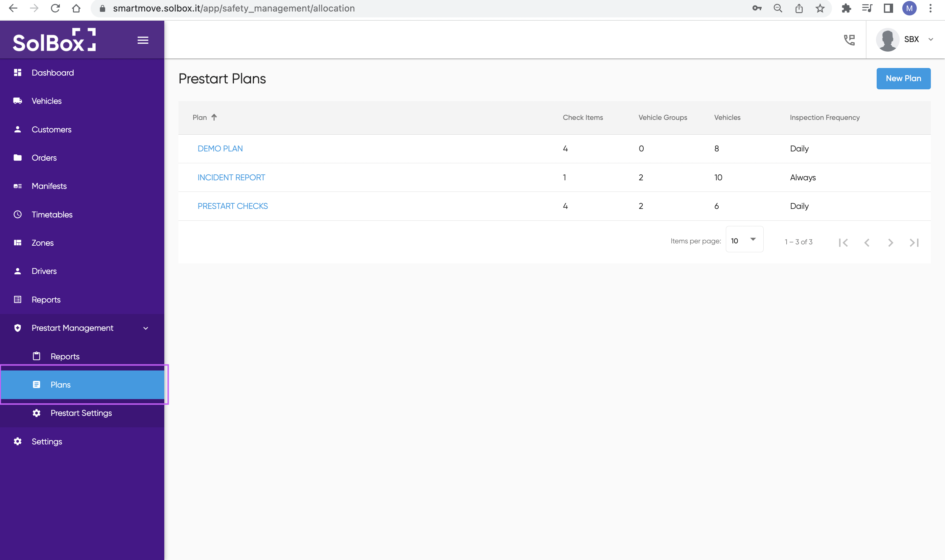Open the browser extensions puzzle icon

pos(846,8)
